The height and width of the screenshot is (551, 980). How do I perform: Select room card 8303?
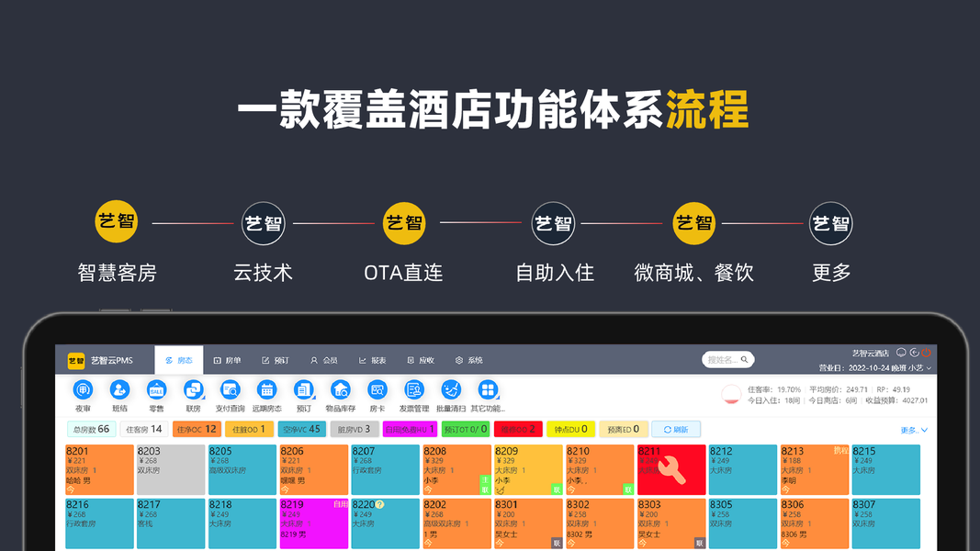pos(671,523)
